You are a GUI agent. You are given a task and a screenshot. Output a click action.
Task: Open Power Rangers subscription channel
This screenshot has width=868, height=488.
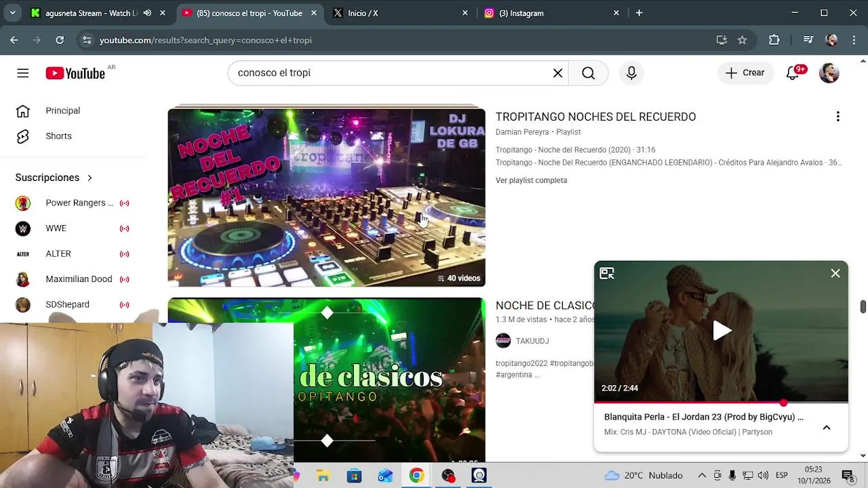pyautogui.click(x=73, y=203)
